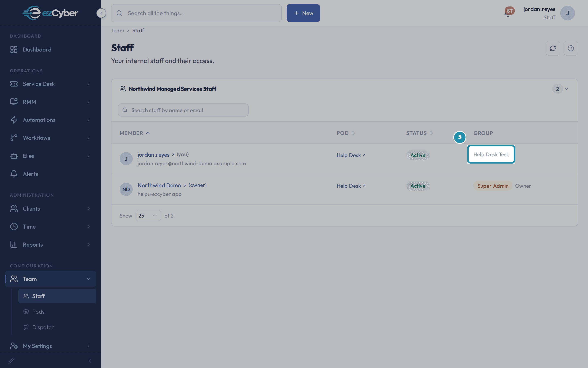Focus the Search all the things field

pos(196,13)
